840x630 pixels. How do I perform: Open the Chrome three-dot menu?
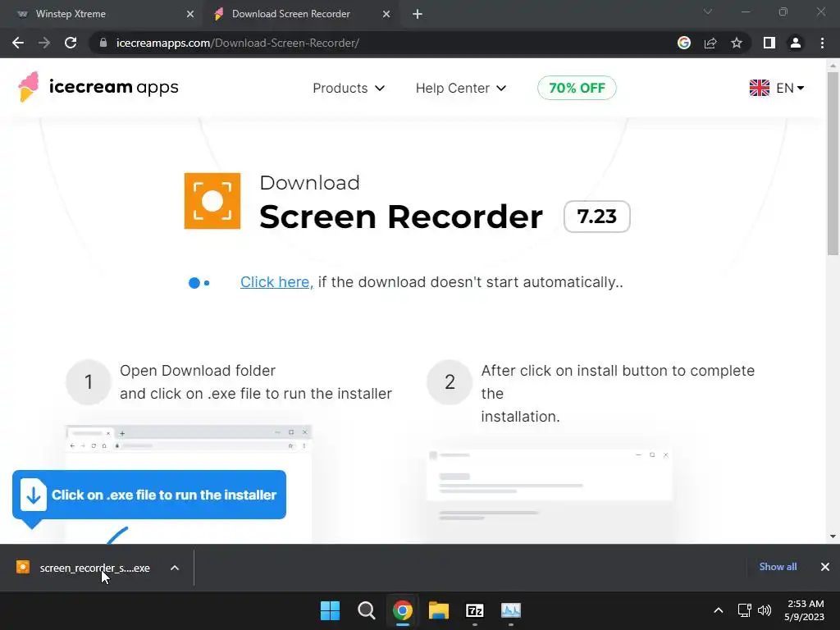click(822, 43)
